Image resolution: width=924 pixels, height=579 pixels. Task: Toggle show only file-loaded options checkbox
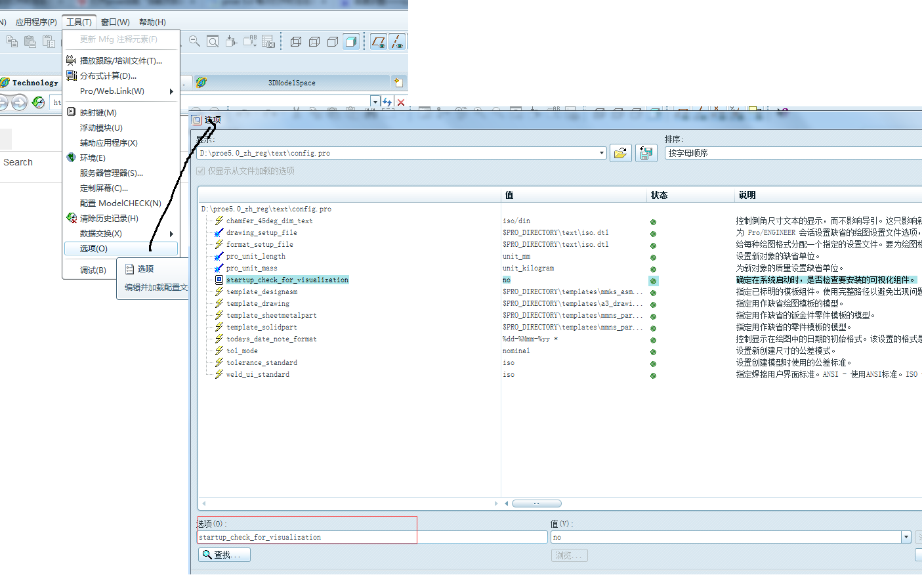[201, 171]
